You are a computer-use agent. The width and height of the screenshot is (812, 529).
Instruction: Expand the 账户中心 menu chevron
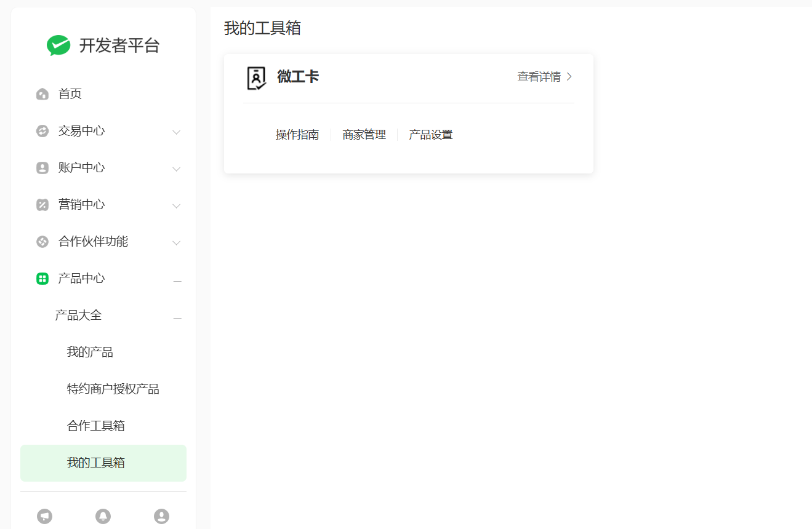tap(177, 169)
